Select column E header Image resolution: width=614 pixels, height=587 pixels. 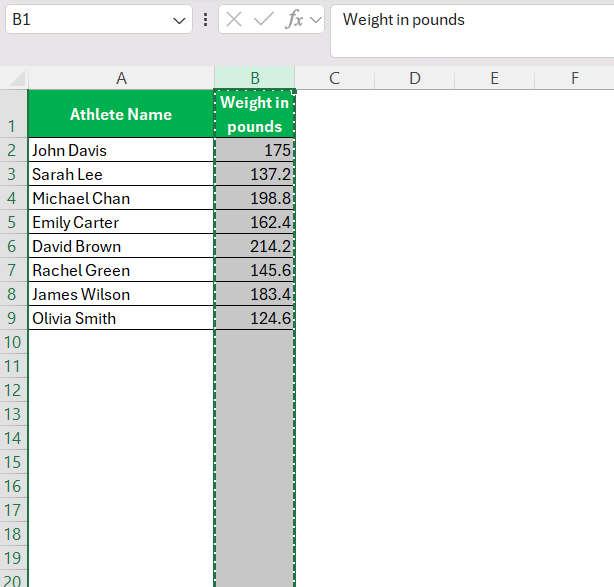point(495,78)
